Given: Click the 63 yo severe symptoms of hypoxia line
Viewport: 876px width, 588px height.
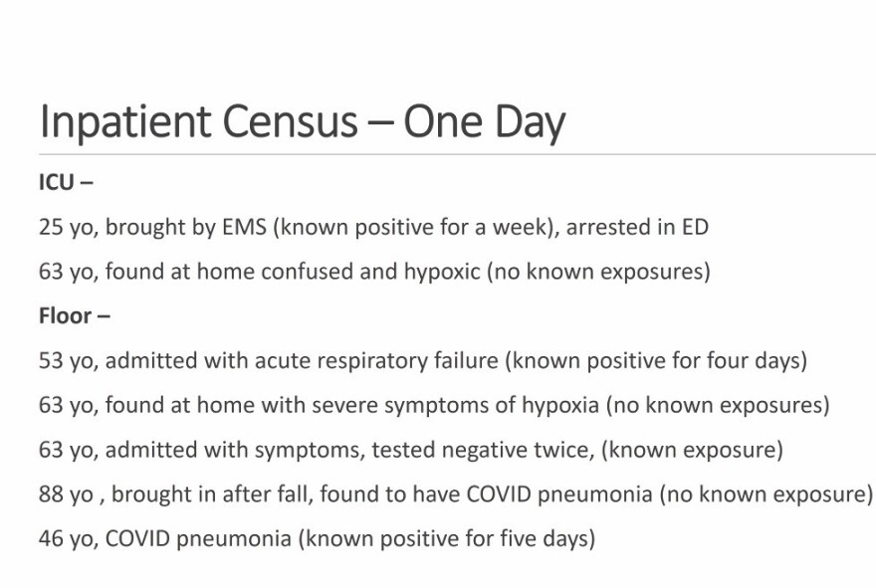Looking at the screenshot, I should point(434,405).
